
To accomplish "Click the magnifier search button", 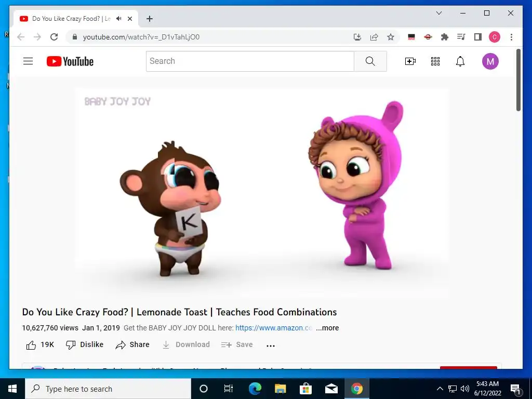I will [370, 61].
